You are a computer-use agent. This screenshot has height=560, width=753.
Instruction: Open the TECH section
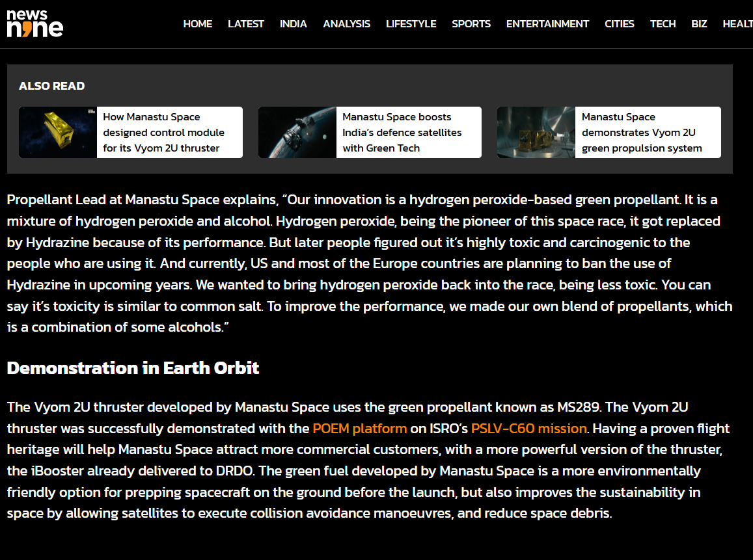tap(663, 24)
